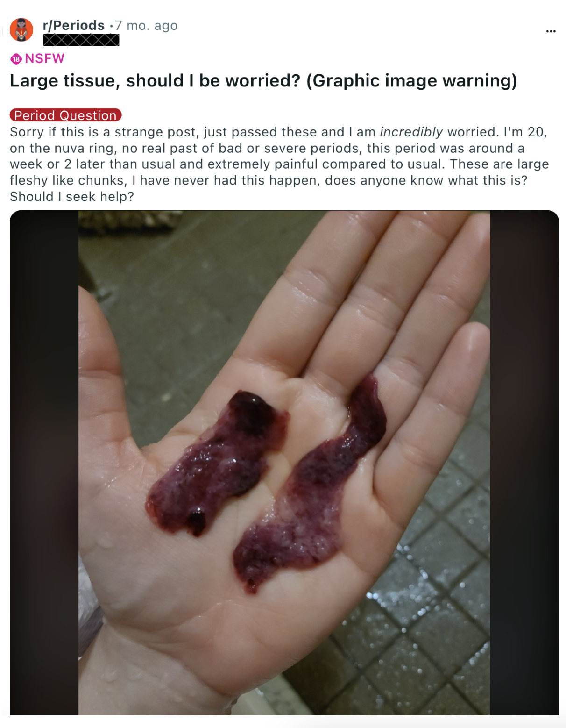566x728 pixels.
Task: Open the three-dot post options menu
Action: point(551,31)
